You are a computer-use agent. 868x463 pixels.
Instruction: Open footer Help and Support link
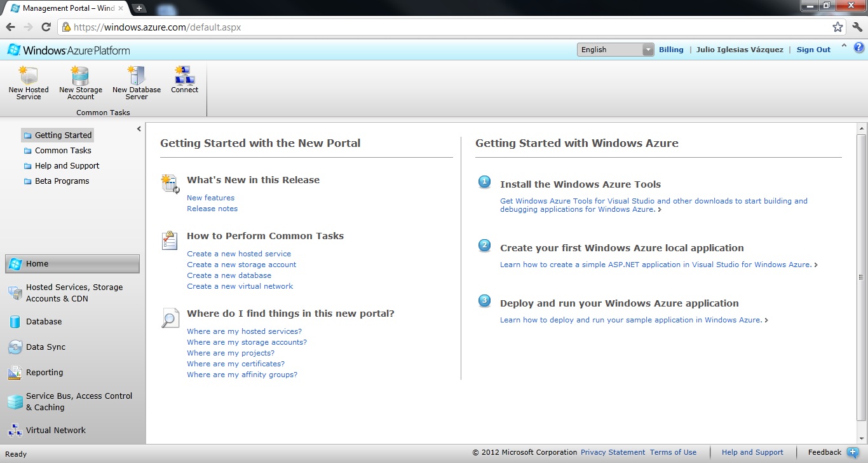click(x=752, y=452)
